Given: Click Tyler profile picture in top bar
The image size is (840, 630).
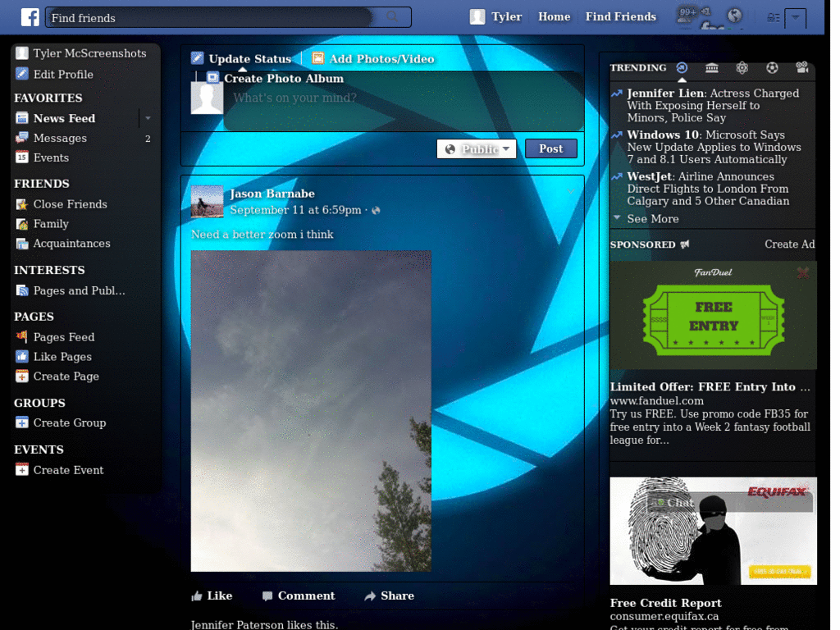Looking at the screenshot, I should click(x=477, y=16).
